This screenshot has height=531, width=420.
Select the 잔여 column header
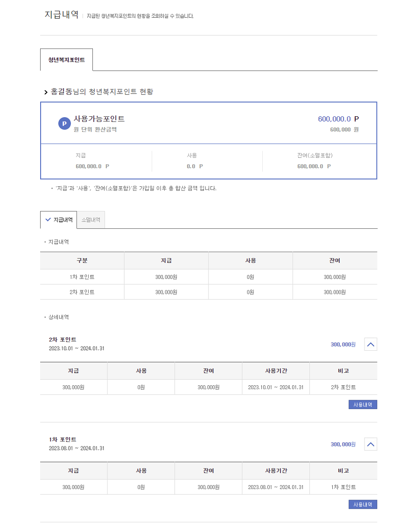click(335, 261)
